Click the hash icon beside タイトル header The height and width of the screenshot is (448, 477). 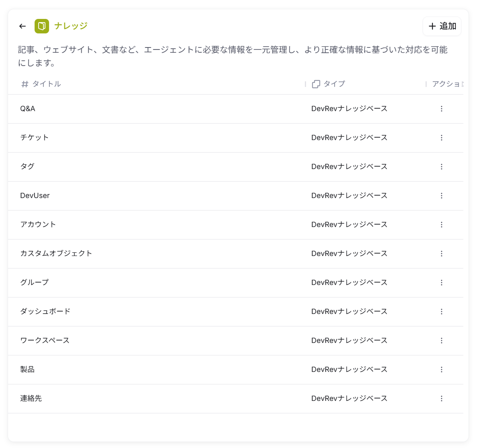pyautogui.click(x=25, y=84)
